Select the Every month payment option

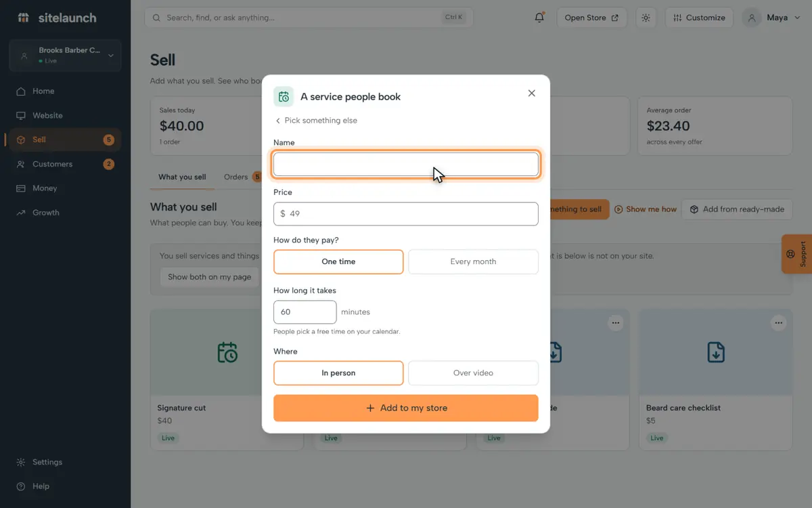pos(473,261)
